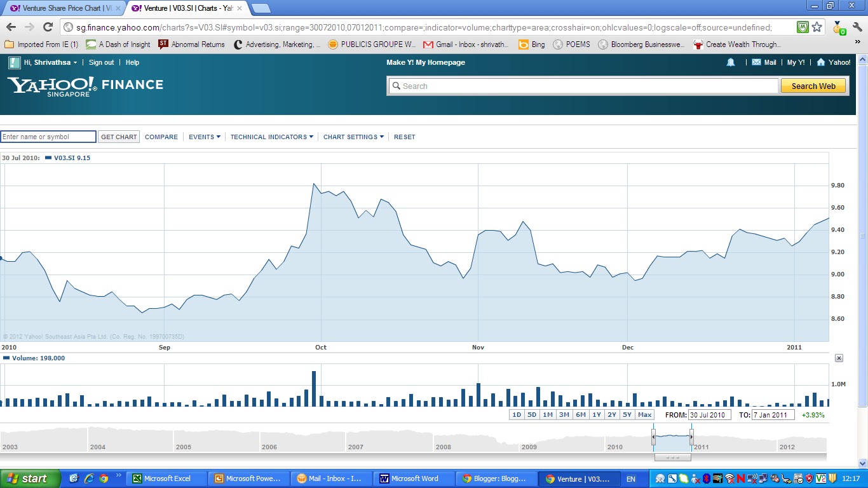This screenshot has height=488, width=868.
Task: Set chart range to 6M
Action: tap(580, 415)
